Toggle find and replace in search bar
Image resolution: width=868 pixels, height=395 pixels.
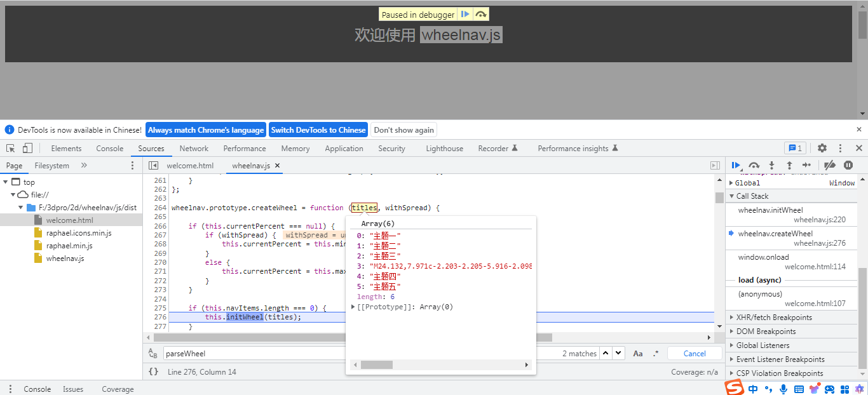click(153, 354)
